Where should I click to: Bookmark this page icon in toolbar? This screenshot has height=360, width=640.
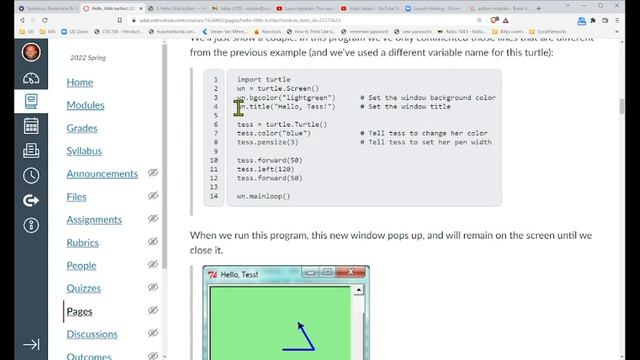tap(120, 20)
